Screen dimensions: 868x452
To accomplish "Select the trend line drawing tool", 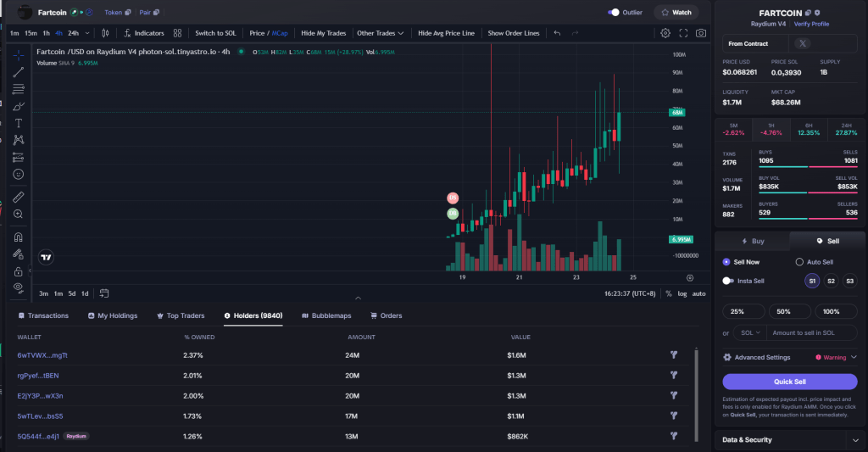I will coord(19,72).
